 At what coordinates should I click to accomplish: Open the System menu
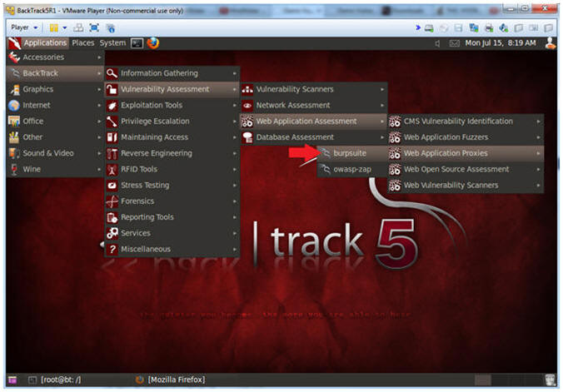112,43
